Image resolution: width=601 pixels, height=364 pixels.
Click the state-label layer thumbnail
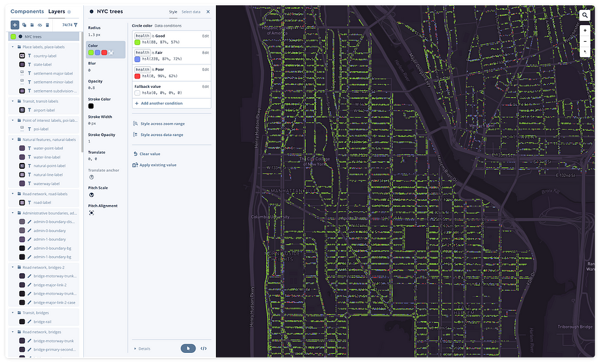point(22,64)
